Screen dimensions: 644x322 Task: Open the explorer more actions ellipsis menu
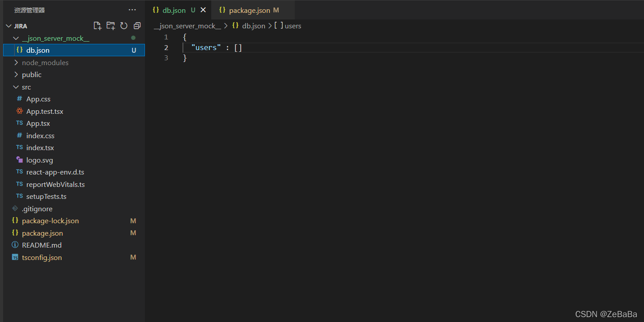pos(132,10)
